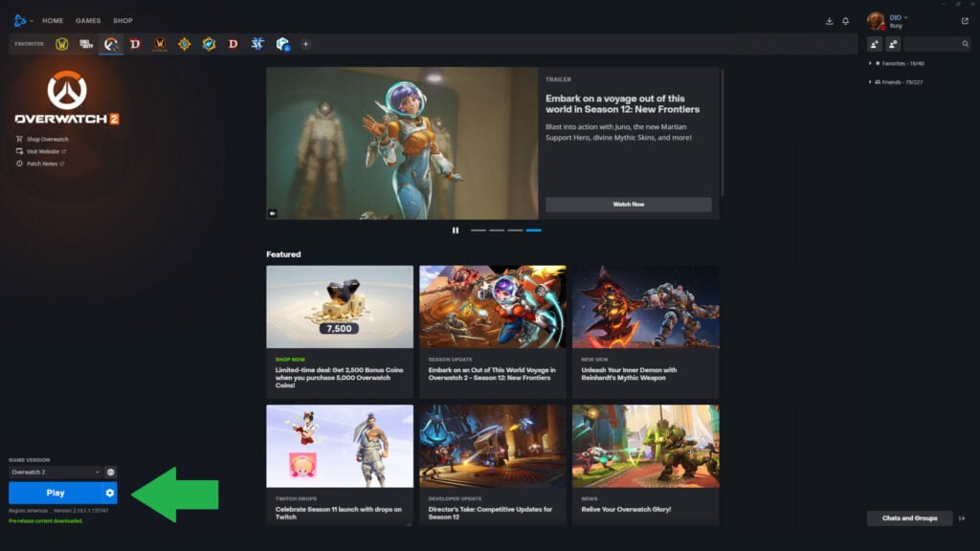
Task: Open the World of Warcraft game icon
Action: pos(61,43)
